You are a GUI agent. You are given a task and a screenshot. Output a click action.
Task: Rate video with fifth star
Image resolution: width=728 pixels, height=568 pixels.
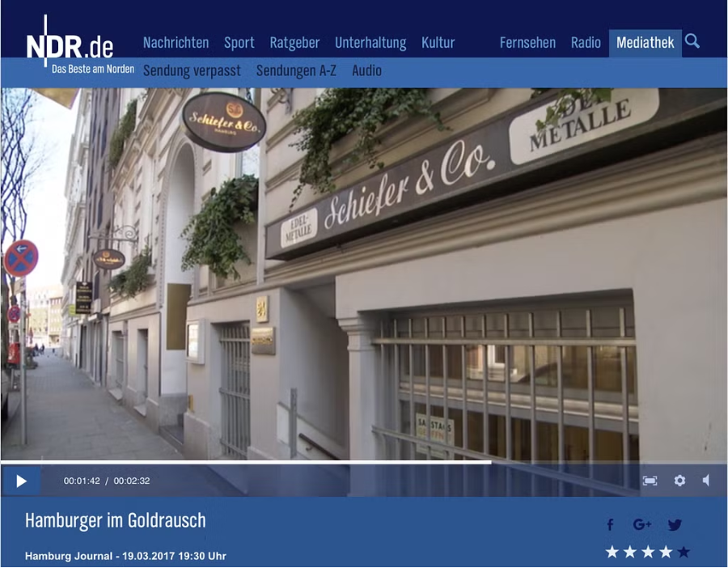click(x=684, y=552)
